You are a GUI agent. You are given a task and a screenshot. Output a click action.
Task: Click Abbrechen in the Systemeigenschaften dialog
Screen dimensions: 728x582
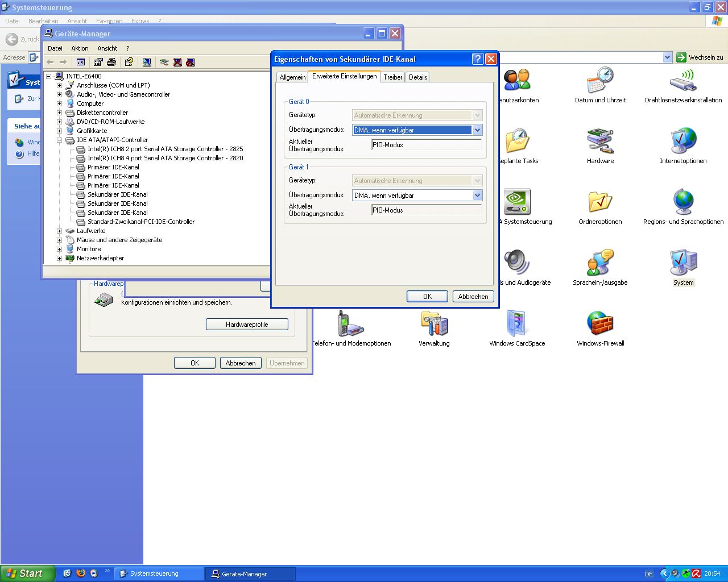241,363
